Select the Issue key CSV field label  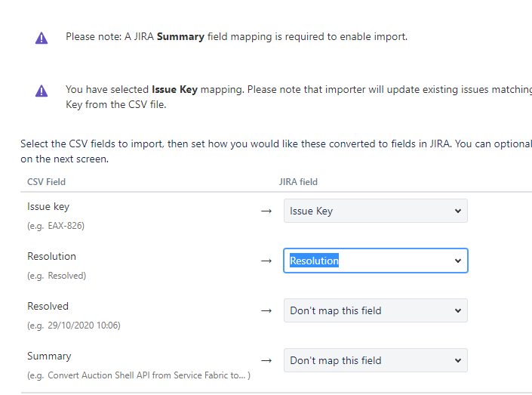click(48, 206)
